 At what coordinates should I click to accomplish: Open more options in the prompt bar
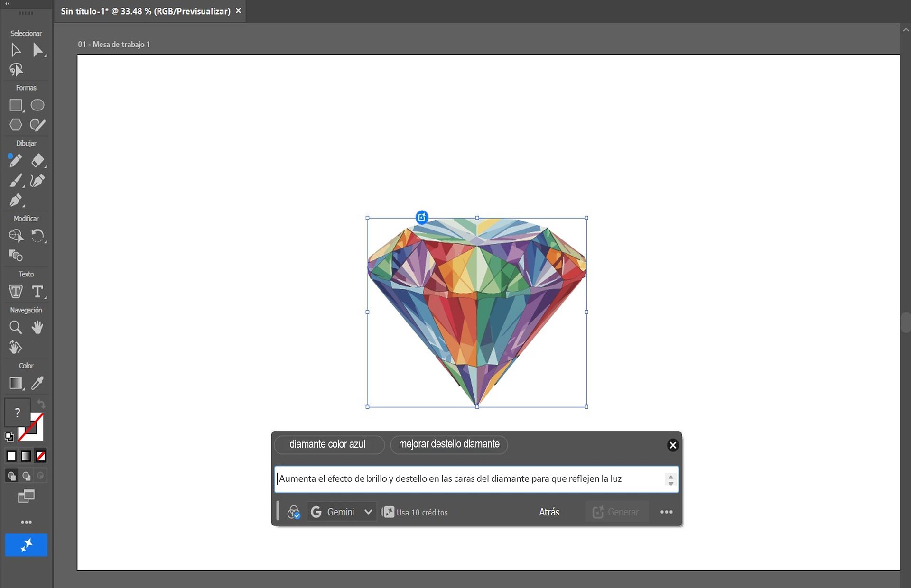click(x=666, y=512)
